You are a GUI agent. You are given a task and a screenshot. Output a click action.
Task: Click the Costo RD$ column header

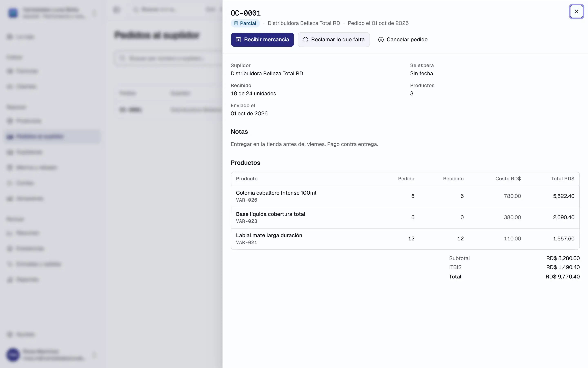coord(508,179)
